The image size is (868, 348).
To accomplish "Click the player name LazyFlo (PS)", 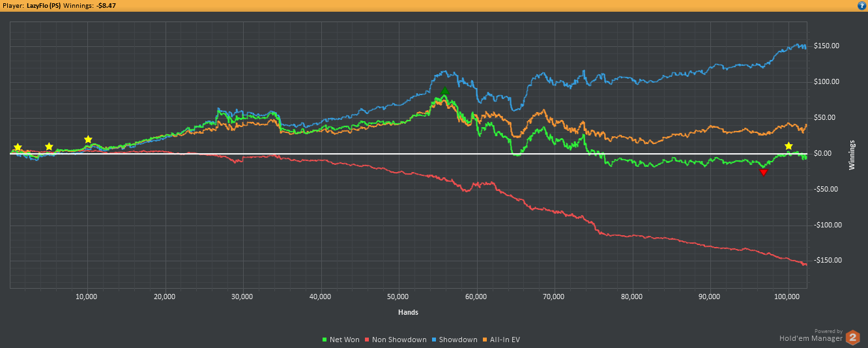I will [44, 5].
